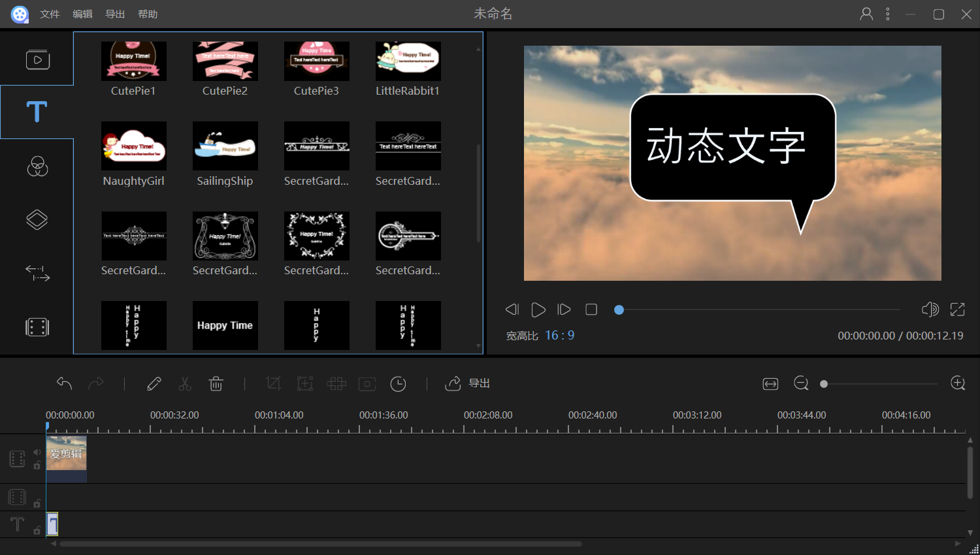Image resolution: width=980 pixels, height=555 pixels.
Task: Open the 导出 menu in menu bar
Action: [x=115, y=14]
